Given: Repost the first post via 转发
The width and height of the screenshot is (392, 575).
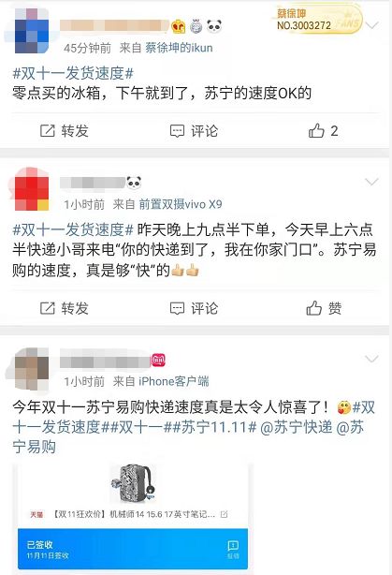Looking at the screenshot, I should 65,131.
